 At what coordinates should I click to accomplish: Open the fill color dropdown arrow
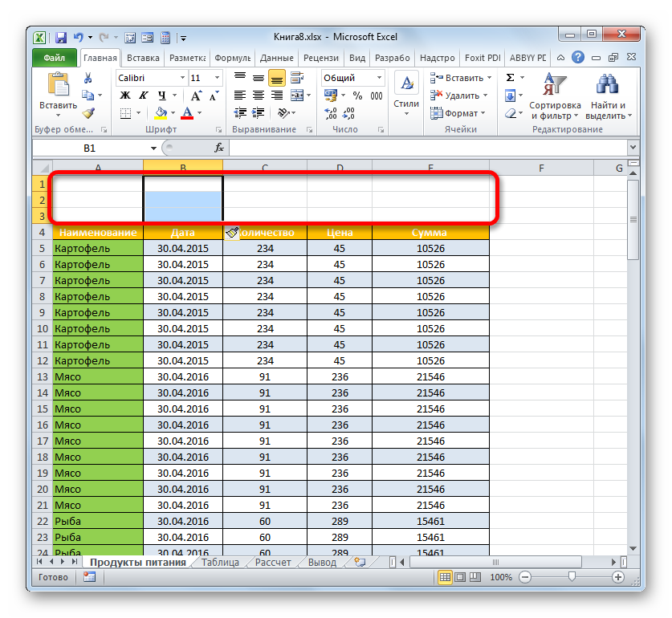(173, 113)
